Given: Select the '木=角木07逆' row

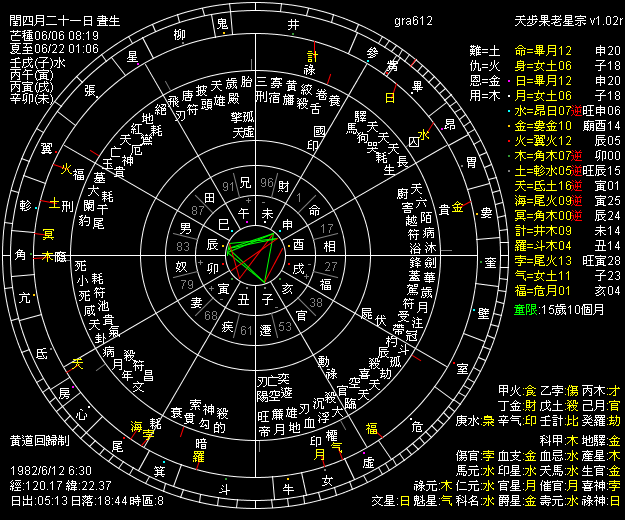Looking at the screenshot, I should point(567,156).
